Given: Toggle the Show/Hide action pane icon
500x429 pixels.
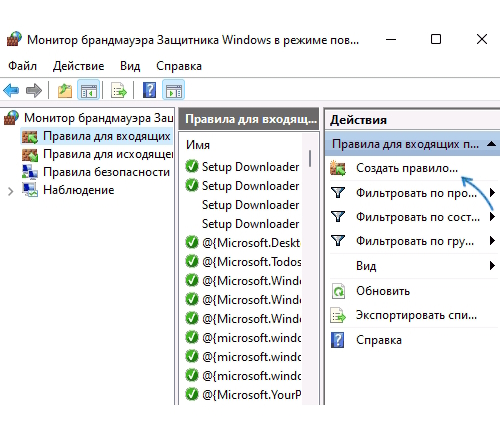Looking at the screenshot, I should (174, 90).
